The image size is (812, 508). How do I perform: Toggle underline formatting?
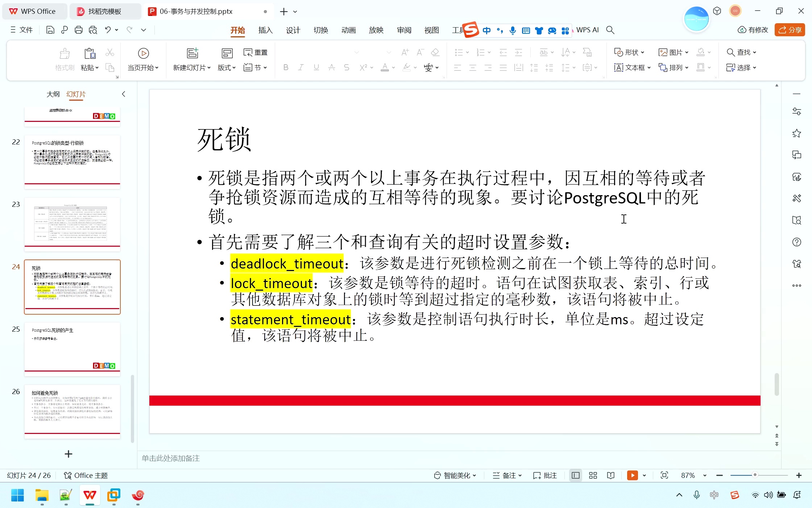[x=316, y=67]
